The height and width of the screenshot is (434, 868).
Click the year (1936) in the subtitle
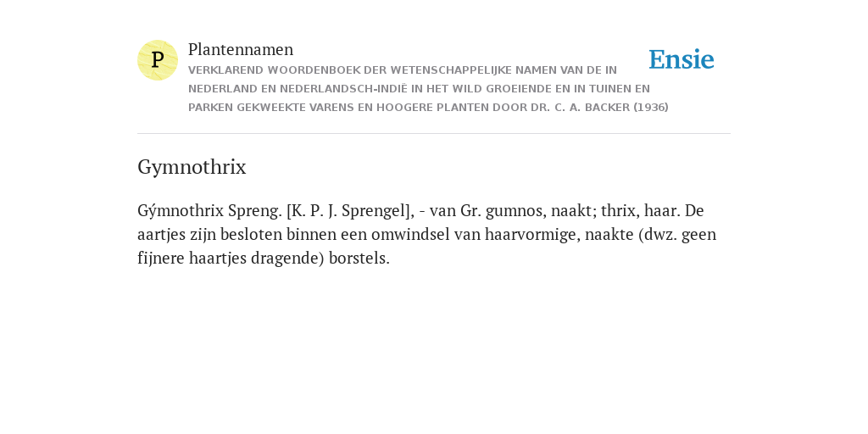[x=651, y=108]
